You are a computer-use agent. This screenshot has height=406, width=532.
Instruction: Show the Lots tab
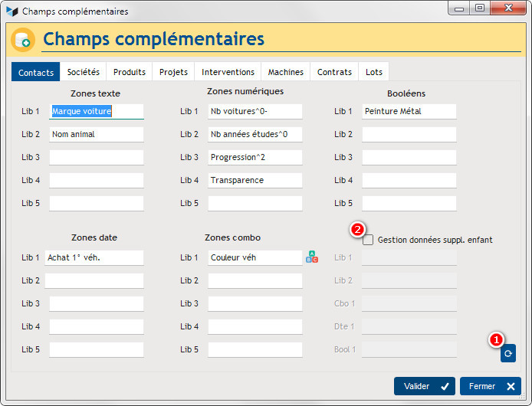click(374, 72)
